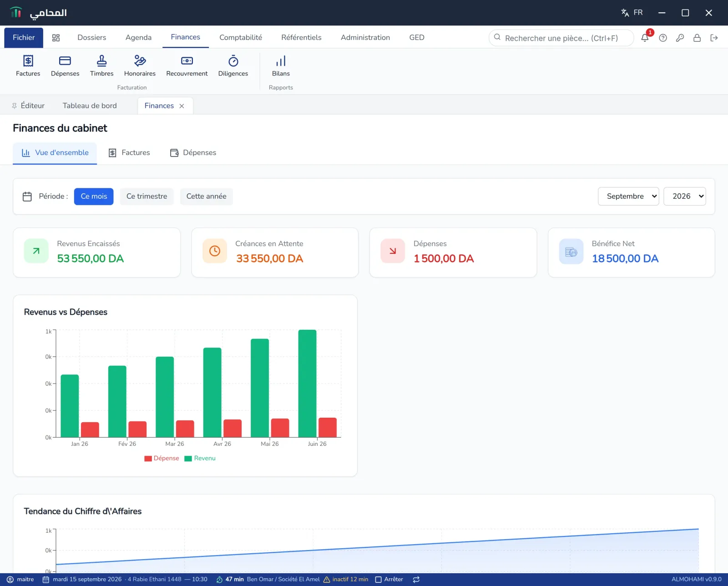Select the Ce trimestre period
728x586 pixels.
tap(147, 197)
